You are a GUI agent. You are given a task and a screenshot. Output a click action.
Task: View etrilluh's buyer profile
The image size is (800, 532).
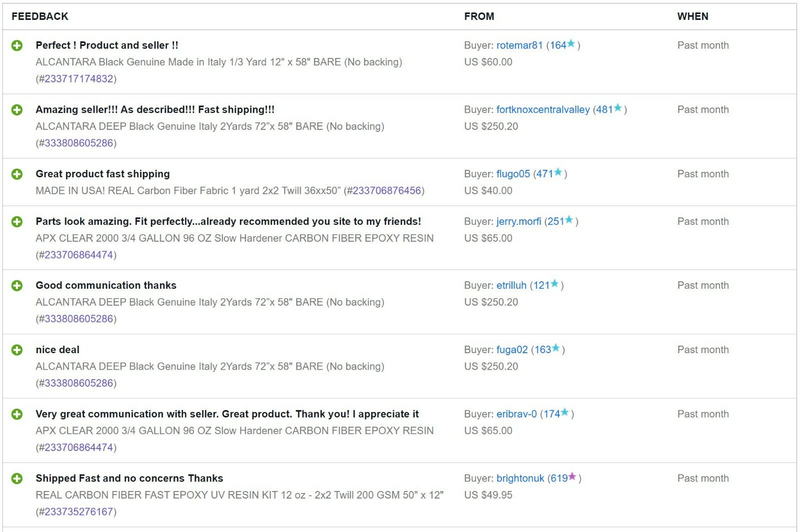(x=511, y=286)
